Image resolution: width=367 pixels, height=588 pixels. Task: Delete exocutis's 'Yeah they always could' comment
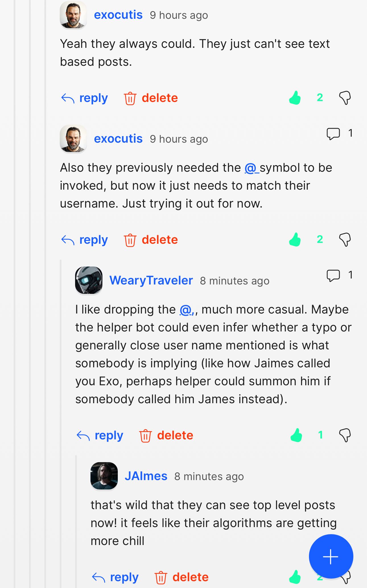pos(151,98)
